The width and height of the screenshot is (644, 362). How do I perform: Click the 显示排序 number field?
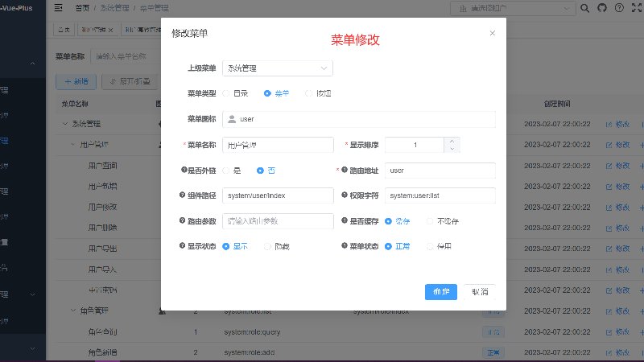415,145
